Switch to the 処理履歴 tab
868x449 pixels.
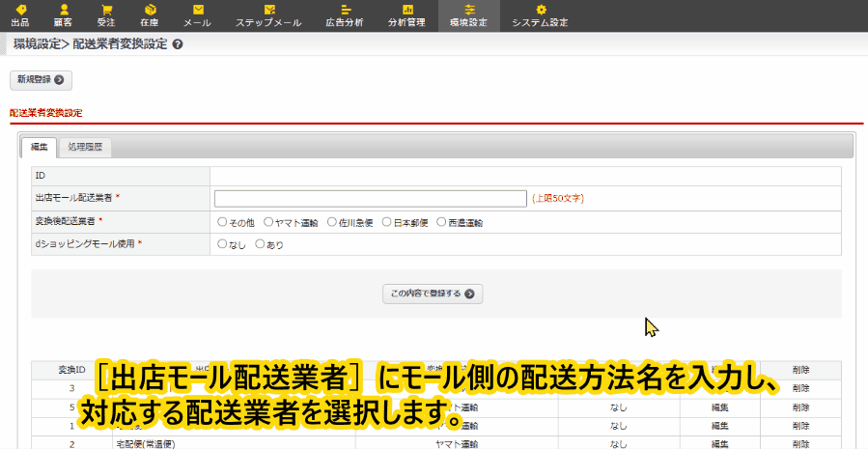87,147
